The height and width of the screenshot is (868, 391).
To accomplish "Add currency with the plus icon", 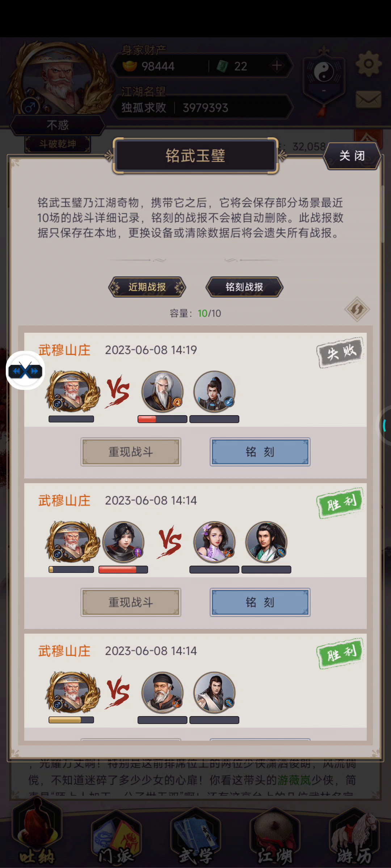I will click(x=277, y=65).
